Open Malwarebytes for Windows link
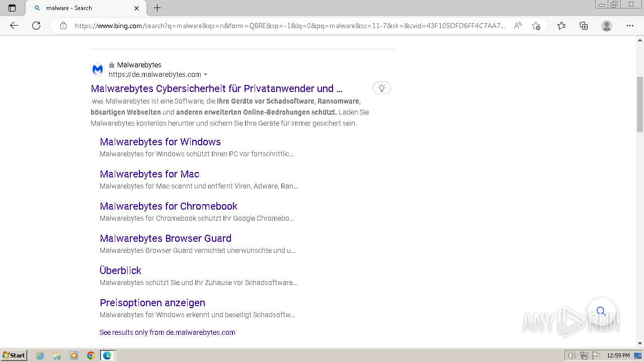This screenshot has height=362, width=644. [160, 142]
